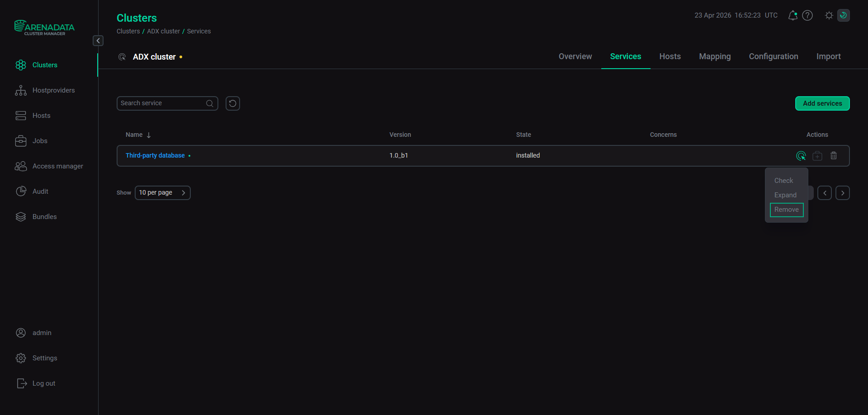The image size is (868, 415).
Task: Click the installed state value
Action: (x=528, y=155)
